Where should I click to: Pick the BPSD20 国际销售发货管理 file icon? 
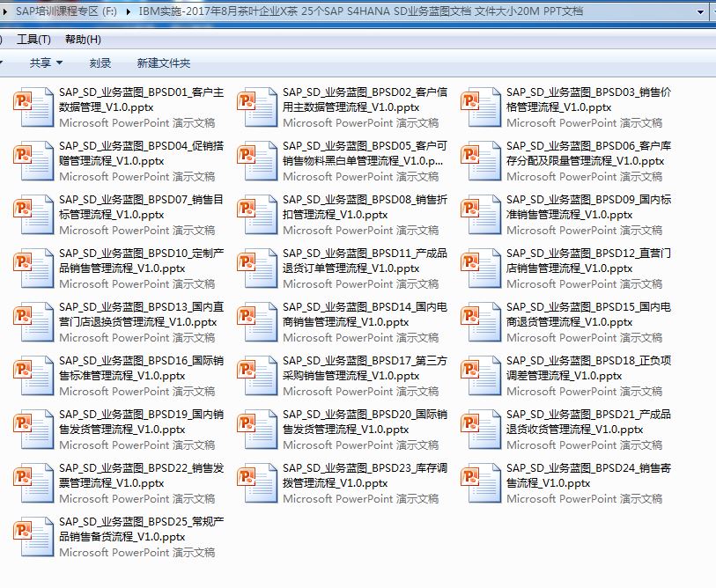point(257,430)
